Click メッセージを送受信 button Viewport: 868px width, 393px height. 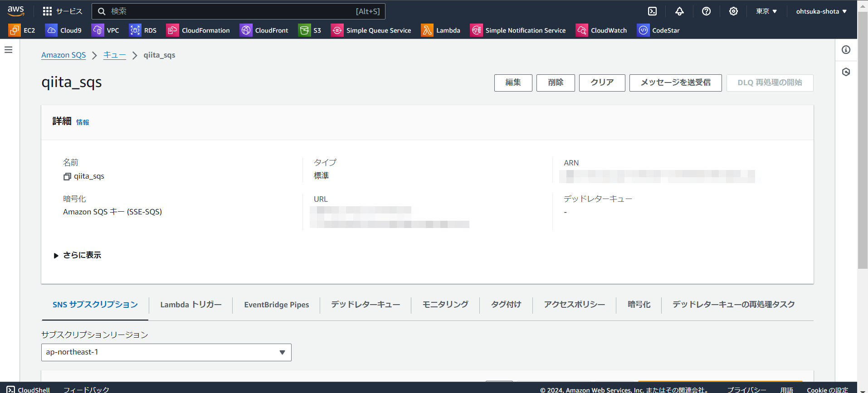tap(676, 83)
